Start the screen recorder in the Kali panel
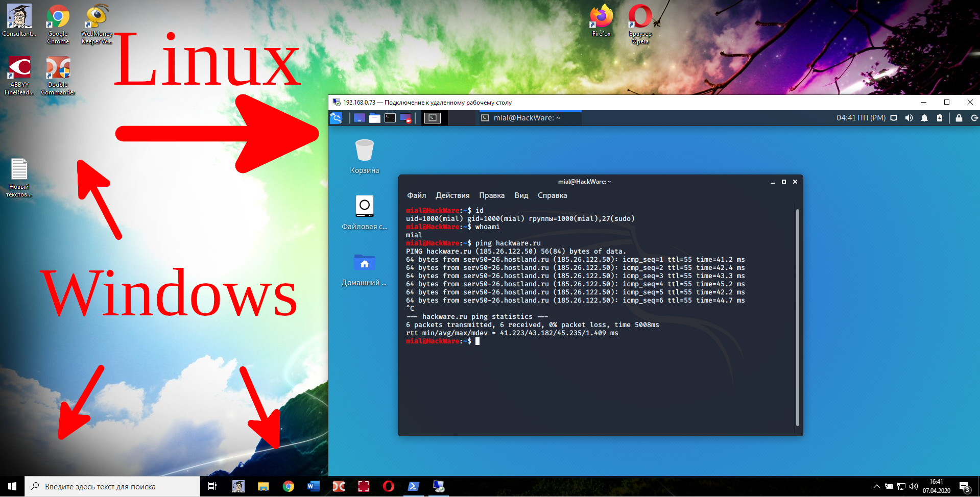 [x=405, y=118]
